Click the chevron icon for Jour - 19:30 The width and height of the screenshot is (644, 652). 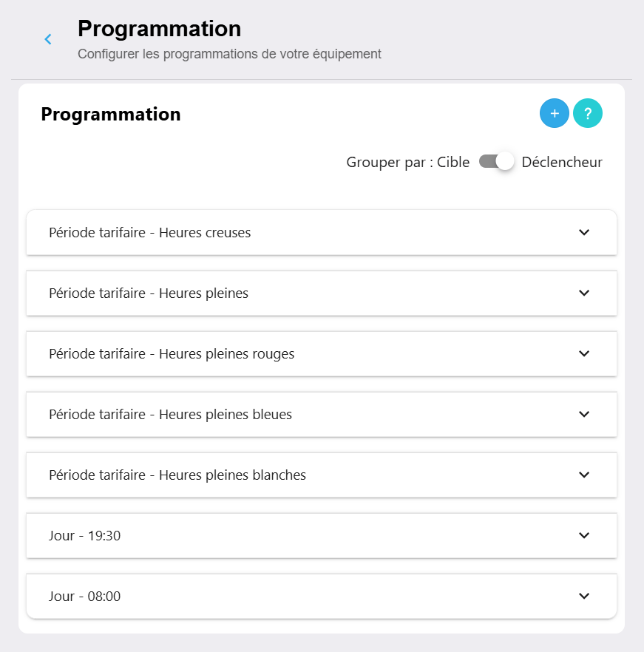click(583, 535)
